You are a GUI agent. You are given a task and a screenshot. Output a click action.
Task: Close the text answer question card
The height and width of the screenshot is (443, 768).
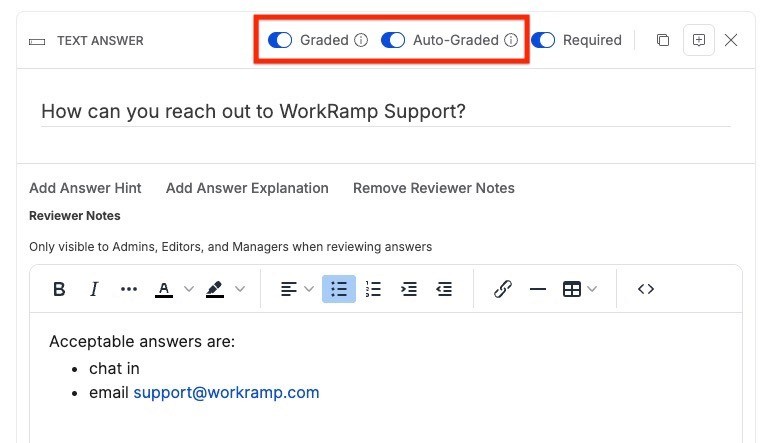click(731, 40)
